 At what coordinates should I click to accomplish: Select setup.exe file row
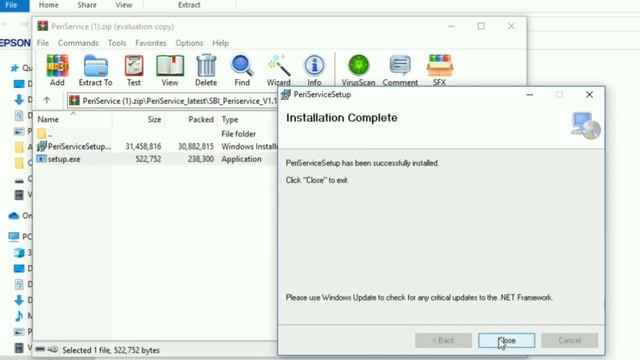[155, 159]
